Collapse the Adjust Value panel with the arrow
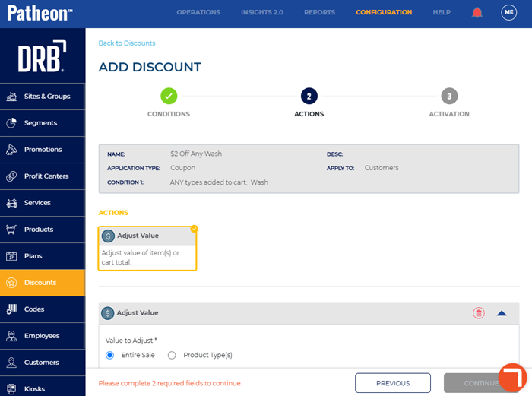The height and width of the screenshot is (396, 532). tap(502, 313)
